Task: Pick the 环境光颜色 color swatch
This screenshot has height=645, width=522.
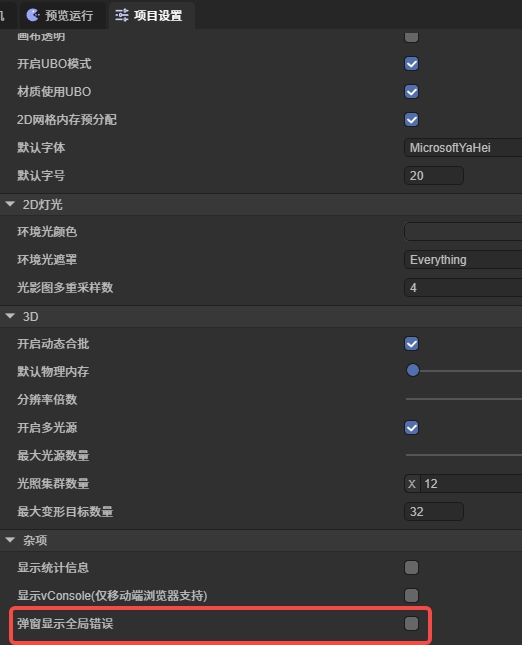Action: pyautogui.click(x=463, y=232)
